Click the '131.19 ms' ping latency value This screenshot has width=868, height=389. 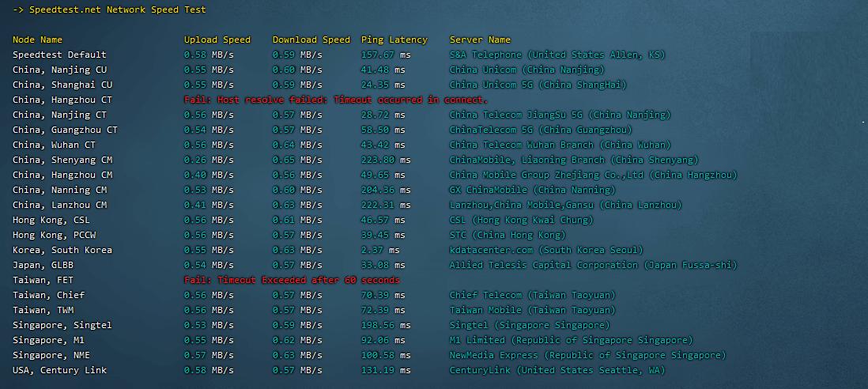tap(386, 370)
